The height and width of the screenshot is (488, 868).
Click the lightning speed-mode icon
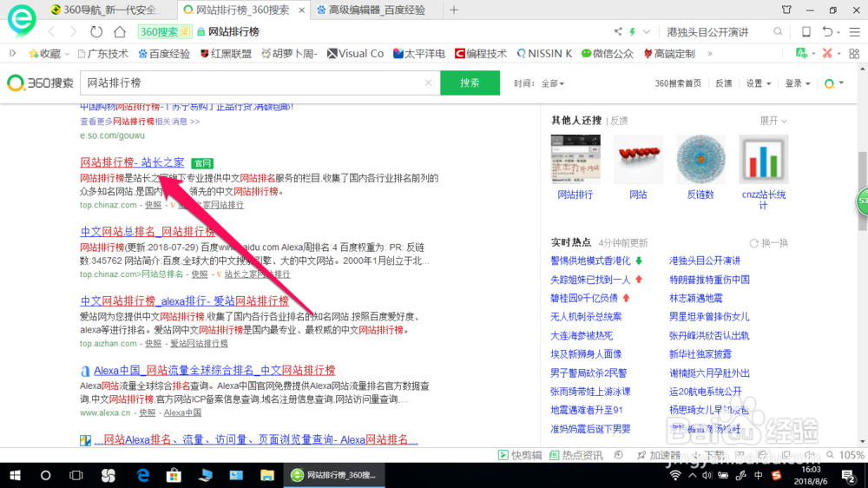(632, 31)
